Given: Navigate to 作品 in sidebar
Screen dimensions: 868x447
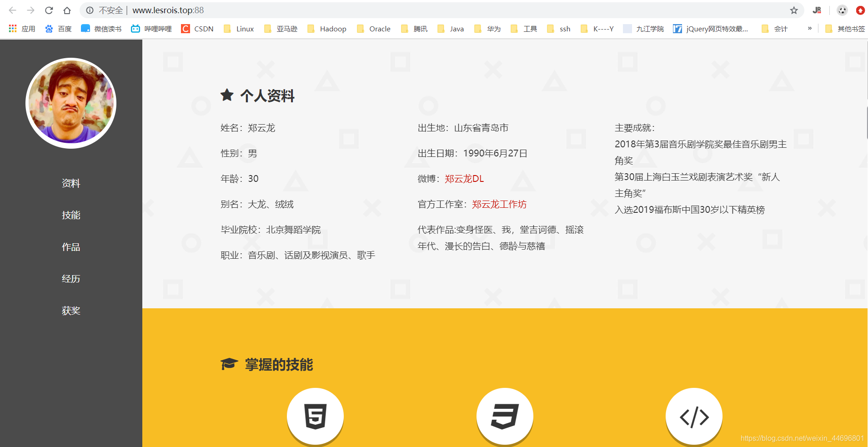Looking at the screenshot, I should click(x=71, y=247).
